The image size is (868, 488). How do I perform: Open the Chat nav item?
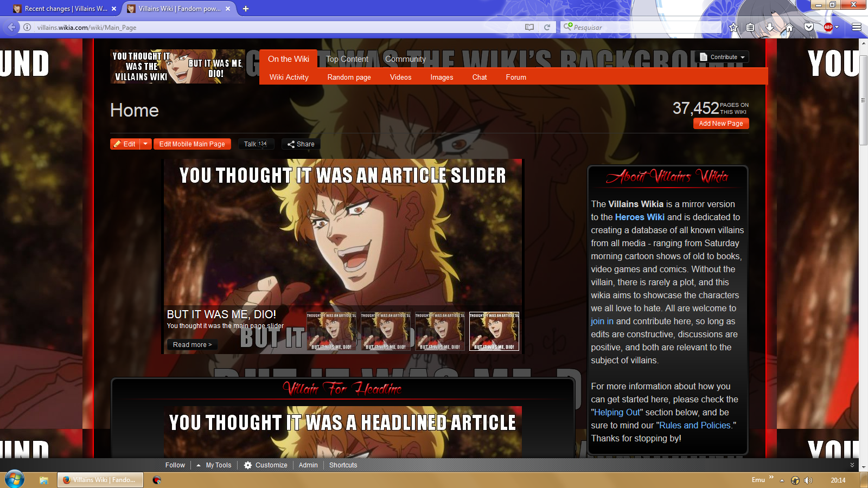[480, 77]
